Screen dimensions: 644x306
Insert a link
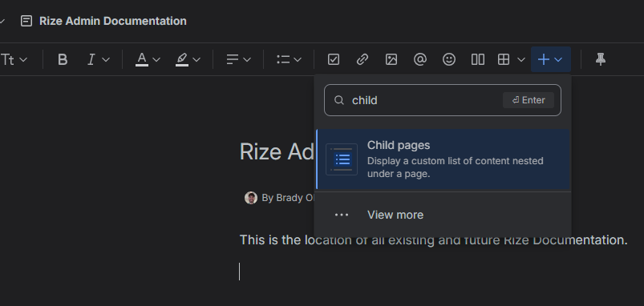pos(363,60)
